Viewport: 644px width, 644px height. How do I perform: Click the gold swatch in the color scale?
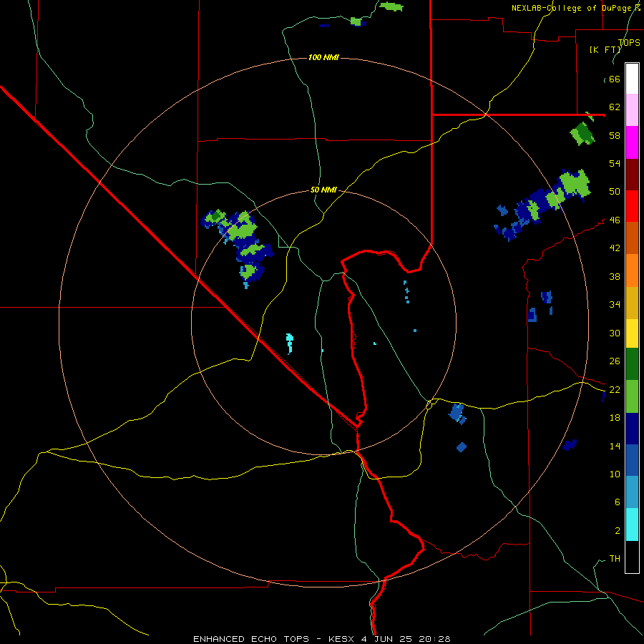pos(632,302)
